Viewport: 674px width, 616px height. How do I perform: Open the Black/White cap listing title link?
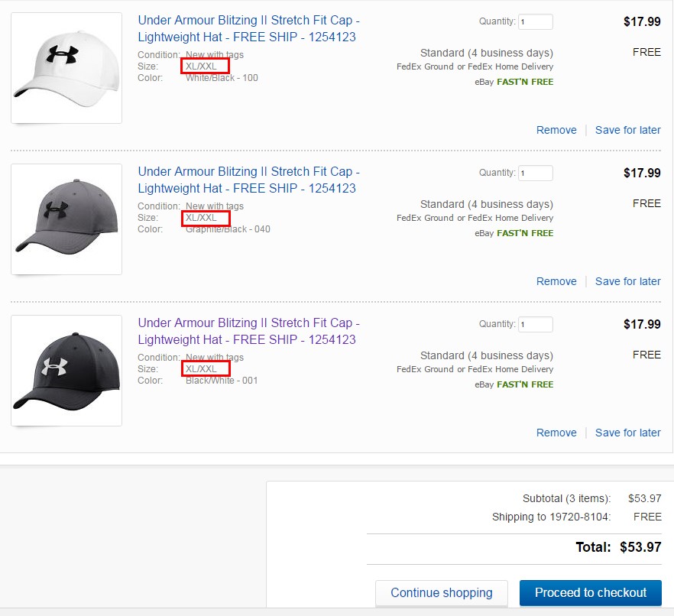248,331
